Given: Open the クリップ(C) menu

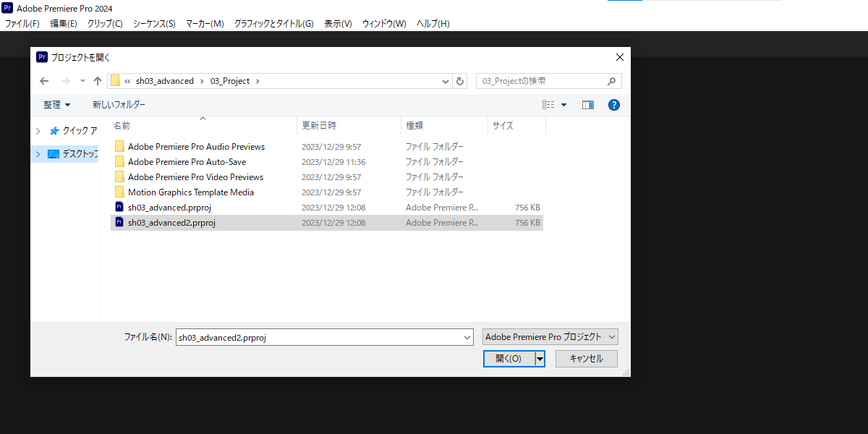Looking at the screenshot, I should point(105,23).
